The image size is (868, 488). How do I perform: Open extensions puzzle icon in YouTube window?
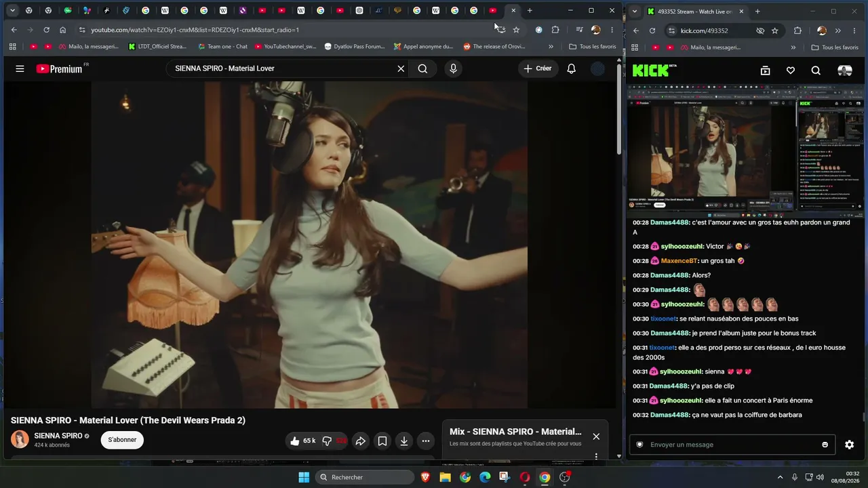555,30
